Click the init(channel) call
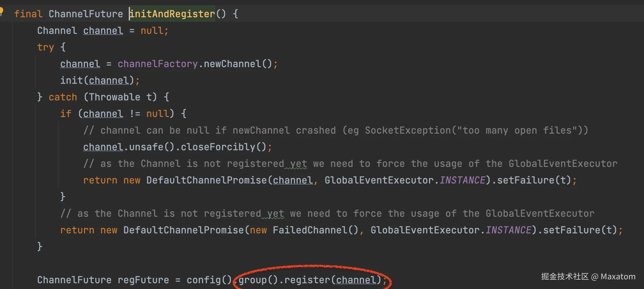 (x=97, y=81)
